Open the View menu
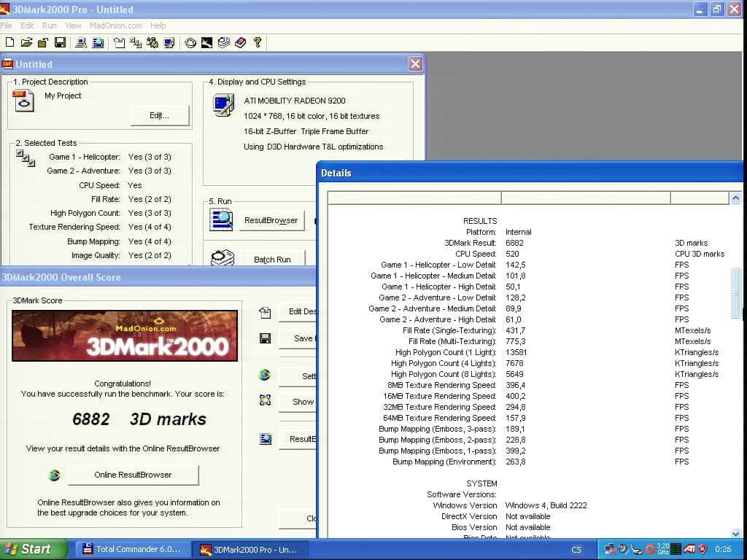Viewport: 747px width, 560px height. [73, 26]
